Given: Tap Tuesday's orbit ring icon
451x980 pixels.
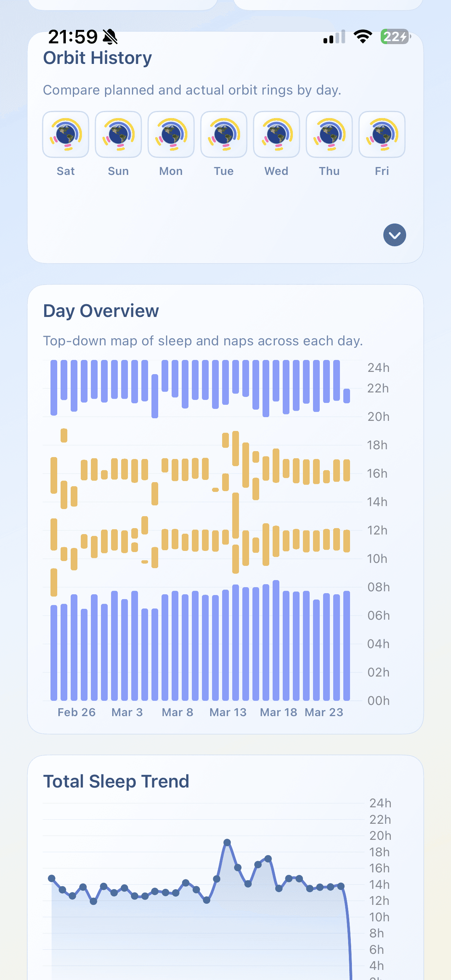Looking at the screenshot, I should click(x=224, y=134).
